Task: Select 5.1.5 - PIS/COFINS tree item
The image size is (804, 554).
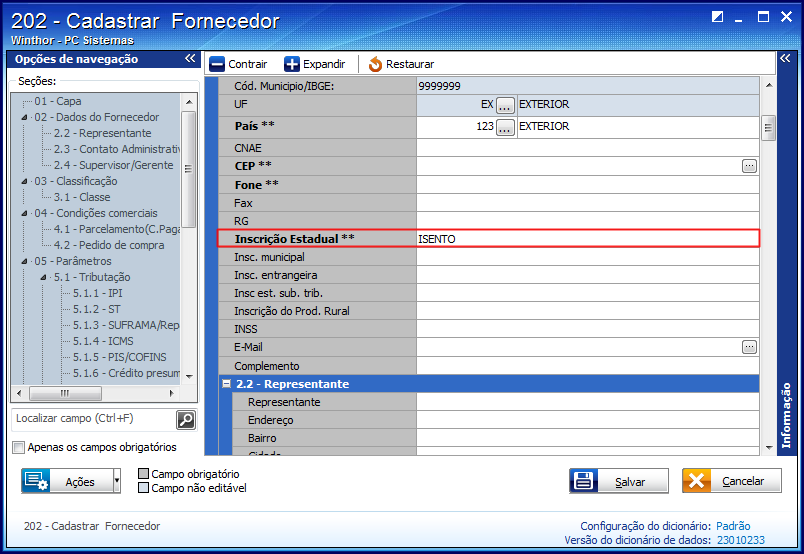Action: (x=119, y=357)
